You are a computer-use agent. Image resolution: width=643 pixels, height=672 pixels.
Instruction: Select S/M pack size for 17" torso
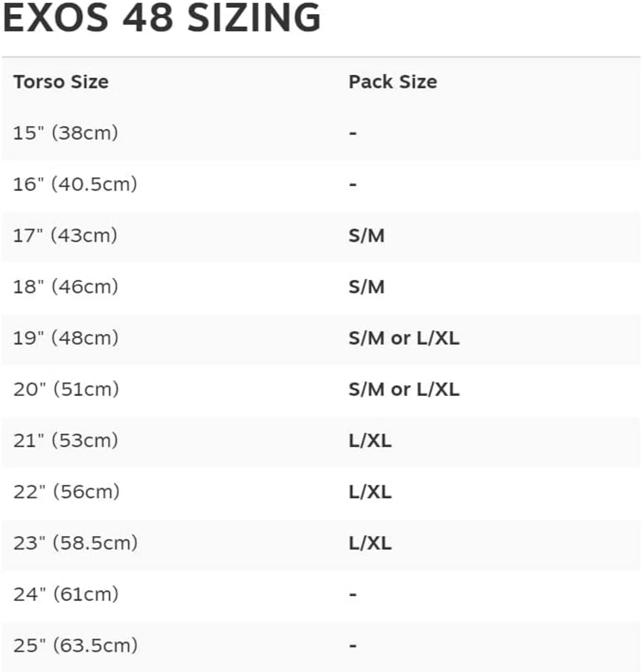coord(366,236)
